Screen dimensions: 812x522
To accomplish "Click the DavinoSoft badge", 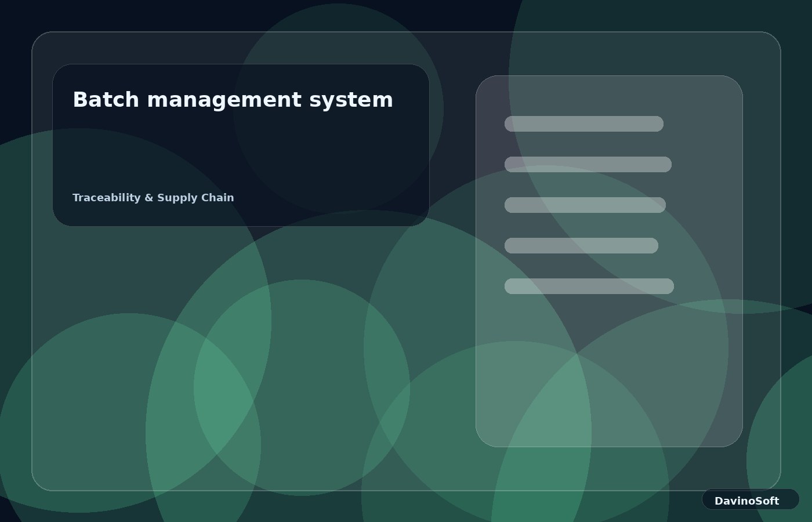I will [751, 499].
